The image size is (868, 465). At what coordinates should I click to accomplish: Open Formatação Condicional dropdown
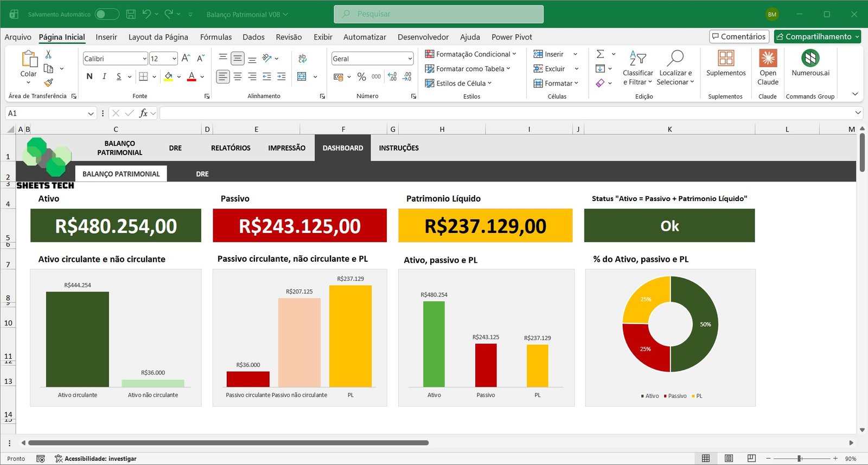click(x=470, y=54)
